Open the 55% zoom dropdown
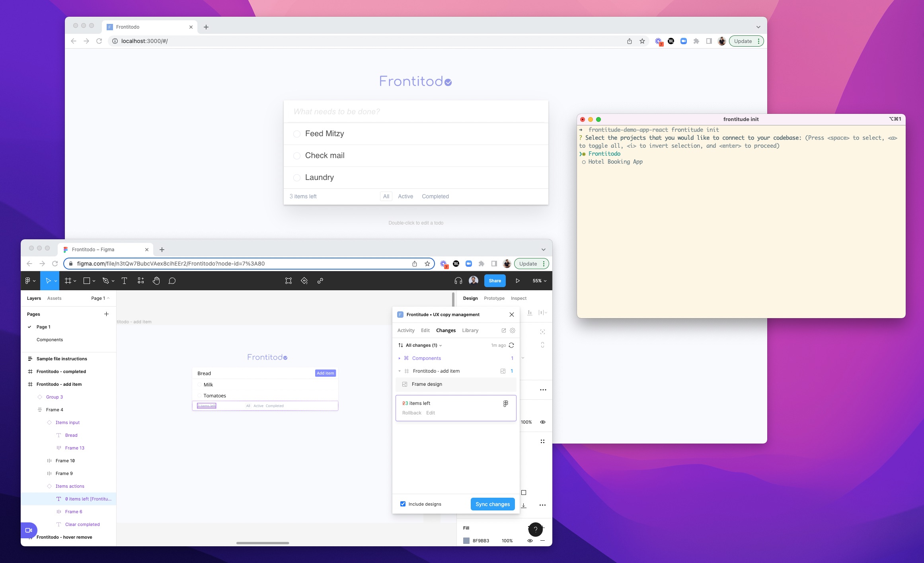Viewport: 924px width, 563px height. [539, 281]
